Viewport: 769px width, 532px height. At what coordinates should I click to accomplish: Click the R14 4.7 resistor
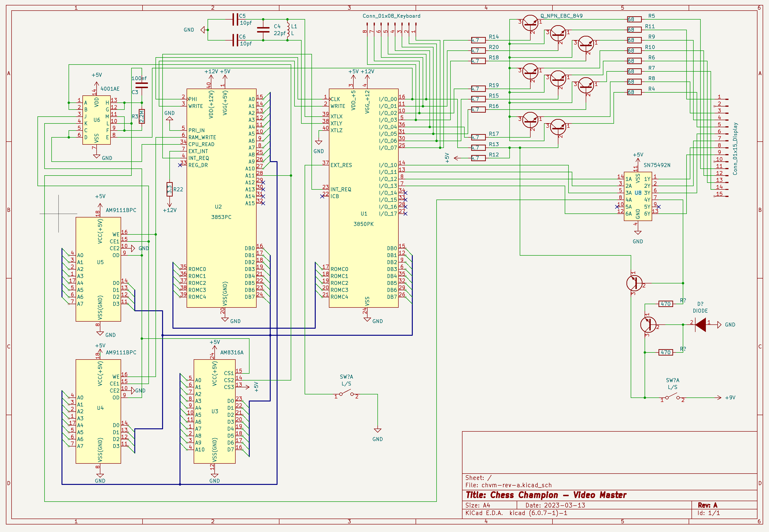click(x=478, y=40)
